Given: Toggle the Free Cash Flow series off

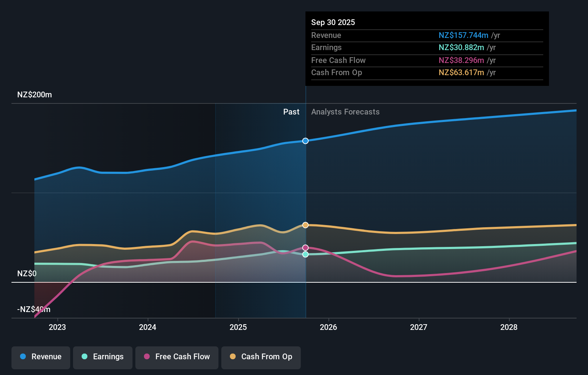Looking at the screenshot, I should [177, 357].
